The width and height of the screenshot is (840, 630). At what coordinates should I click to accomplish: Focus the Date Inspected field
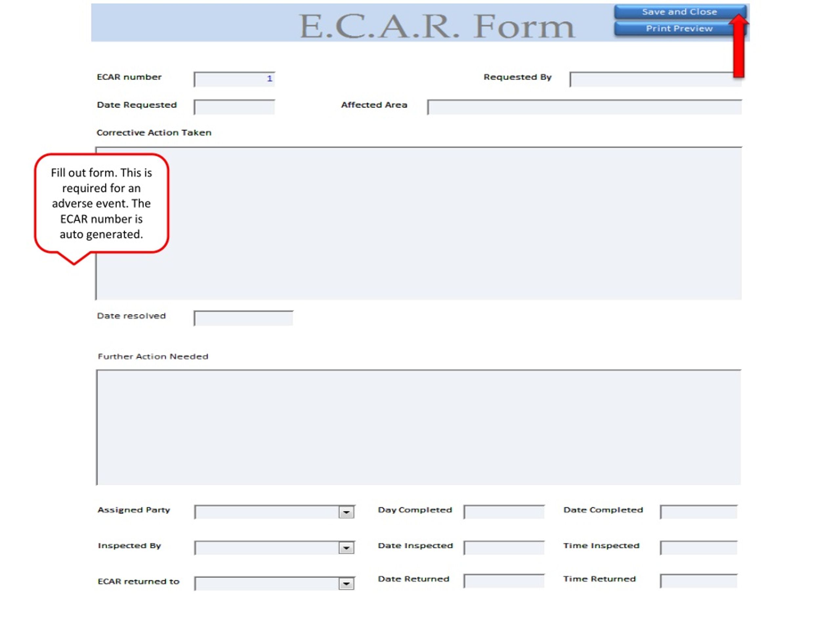pos(504,548)
